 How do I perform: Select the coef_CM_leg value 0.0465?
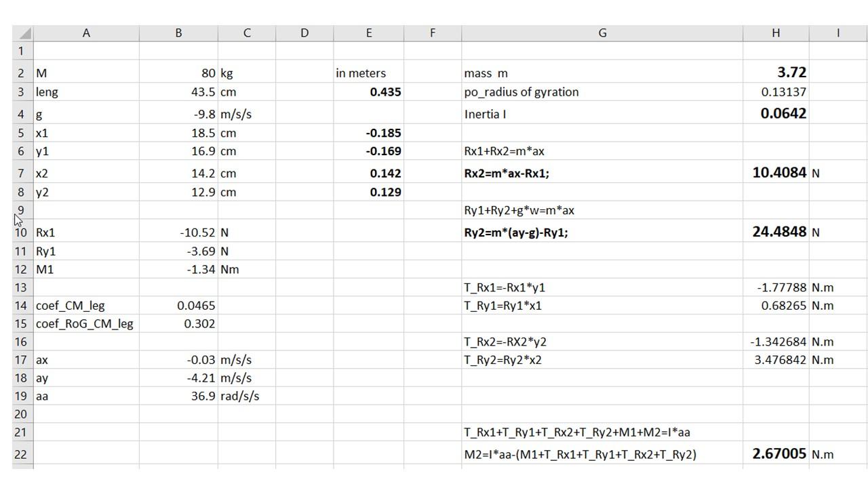(x=178, y=305)
